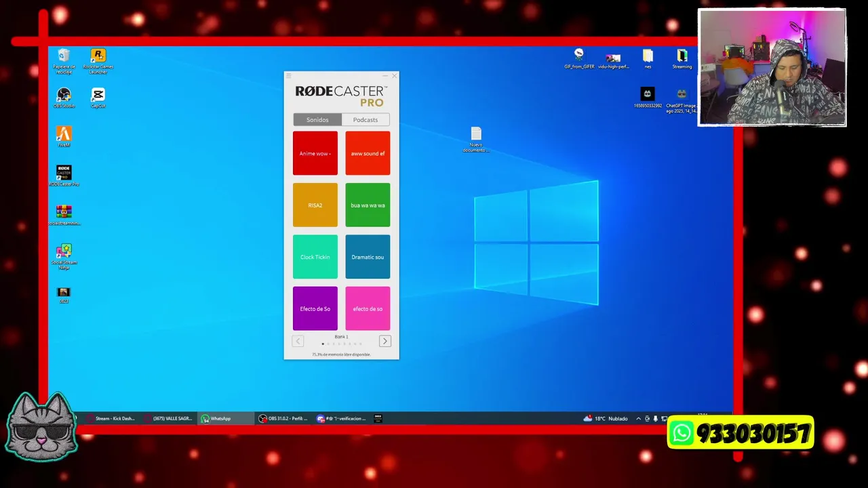Close the RODECaster Pro window
Screen dimensions: 868x488
coord(395,76)
